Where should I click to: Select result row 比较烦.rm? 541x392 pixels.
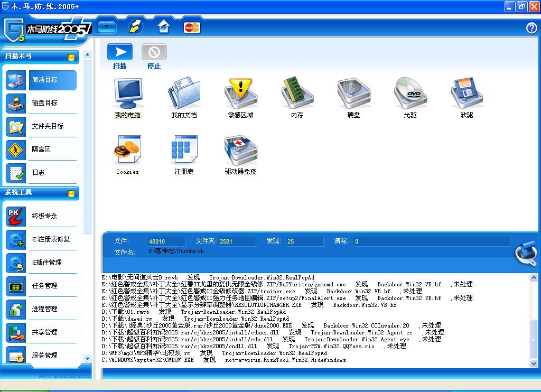(214, 353)
